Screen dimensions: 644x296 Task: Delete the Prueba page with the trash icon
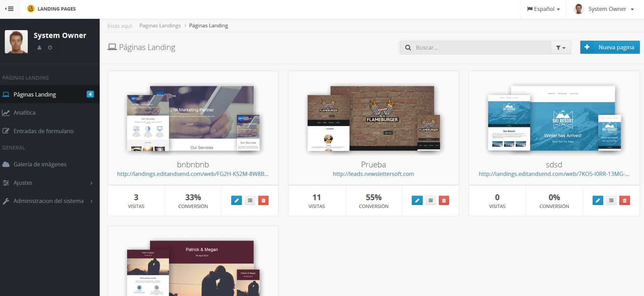click(444, 201)
